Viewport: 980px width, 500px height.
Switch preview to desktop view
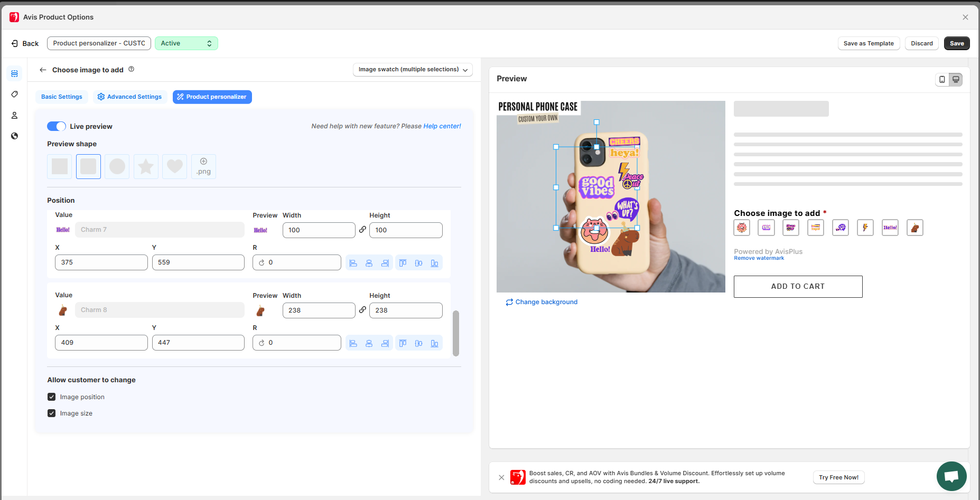pos(956,80)
